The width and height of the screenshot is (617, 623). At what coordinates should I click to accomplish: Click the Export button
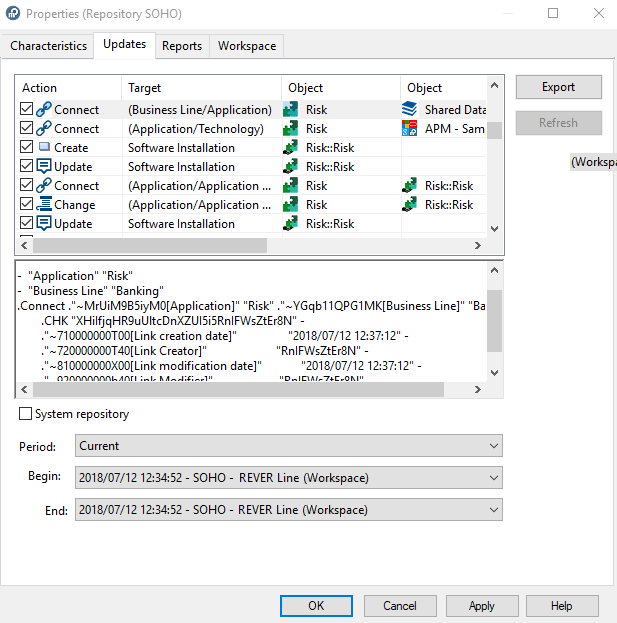(558, 87)
